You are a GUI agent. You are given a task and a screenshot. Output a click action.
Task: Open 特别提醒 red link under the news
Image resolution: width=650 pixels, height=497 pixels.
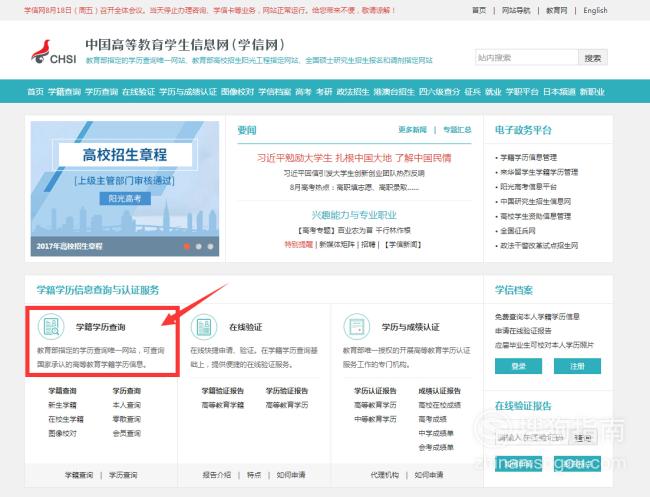pyautogui.click(x=298, y=245)
